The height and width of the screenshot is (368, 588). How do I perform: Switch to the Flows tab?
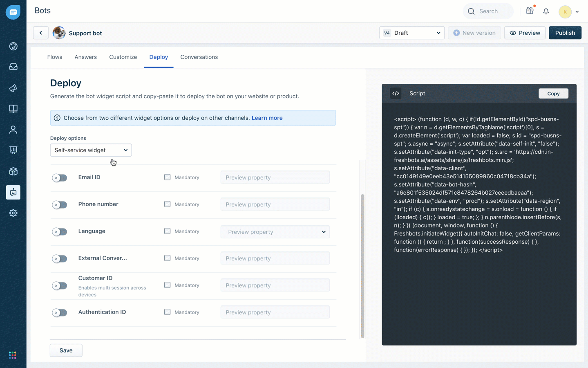pyautogui.click(x=55, y=57)
